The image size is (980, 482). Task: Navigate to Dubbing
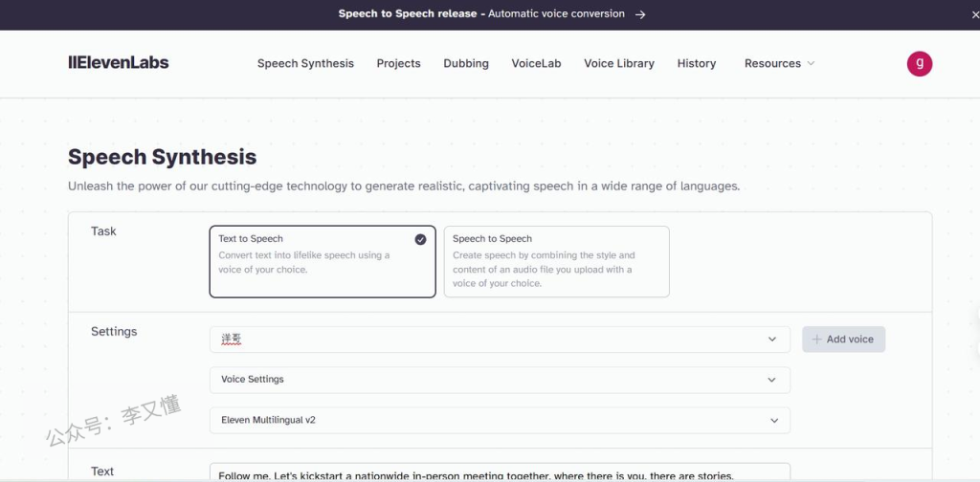[x=466, y=63]
